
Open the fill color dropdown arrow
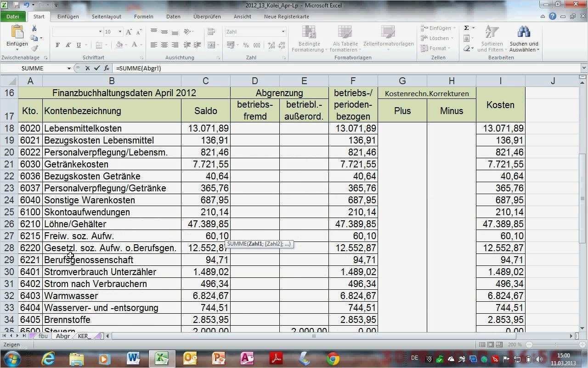[x=125, y=45]
